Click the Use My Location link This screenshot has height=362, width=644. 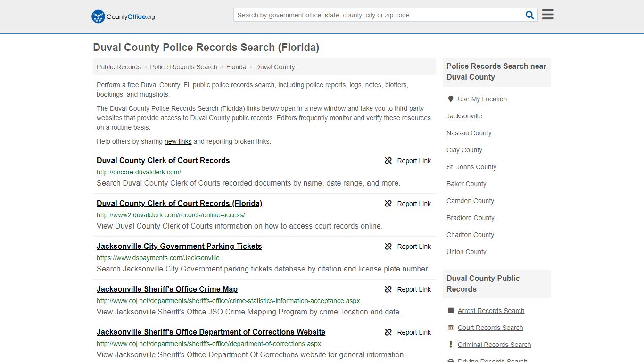(x=482, y=99)
